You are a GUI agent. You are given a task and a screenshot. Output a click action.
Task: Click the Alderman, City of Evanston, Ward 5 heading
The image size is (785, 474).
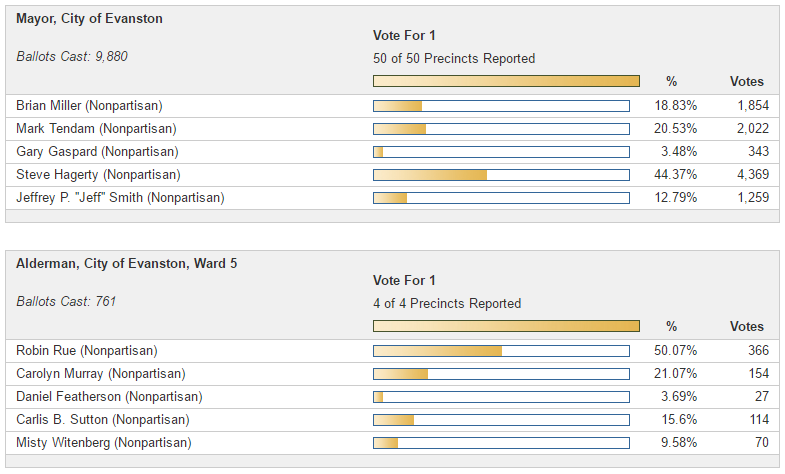[127, 264]
